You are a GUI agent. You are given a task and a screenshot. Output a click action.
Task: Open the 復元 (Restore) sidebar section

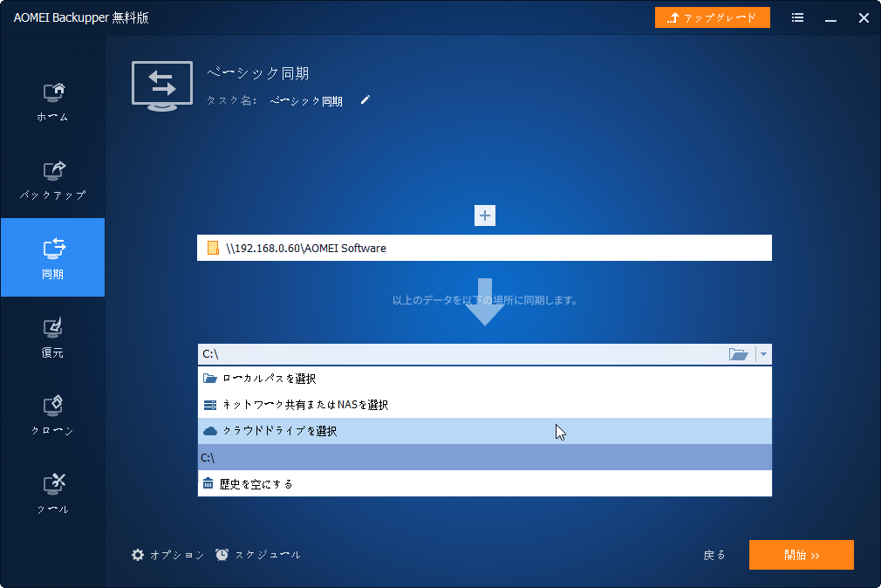[53, 337]
